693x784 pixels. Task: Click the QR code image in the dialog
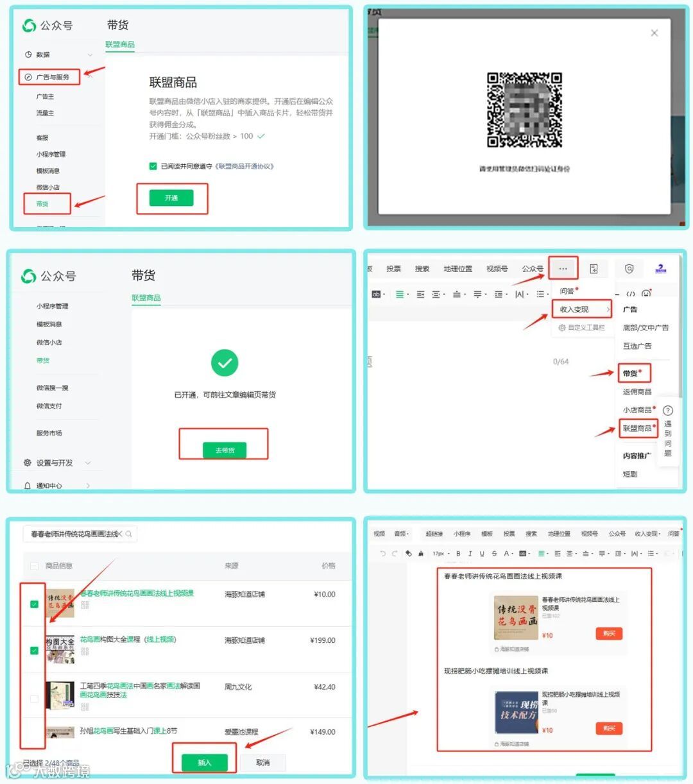[x=524, y=110]
